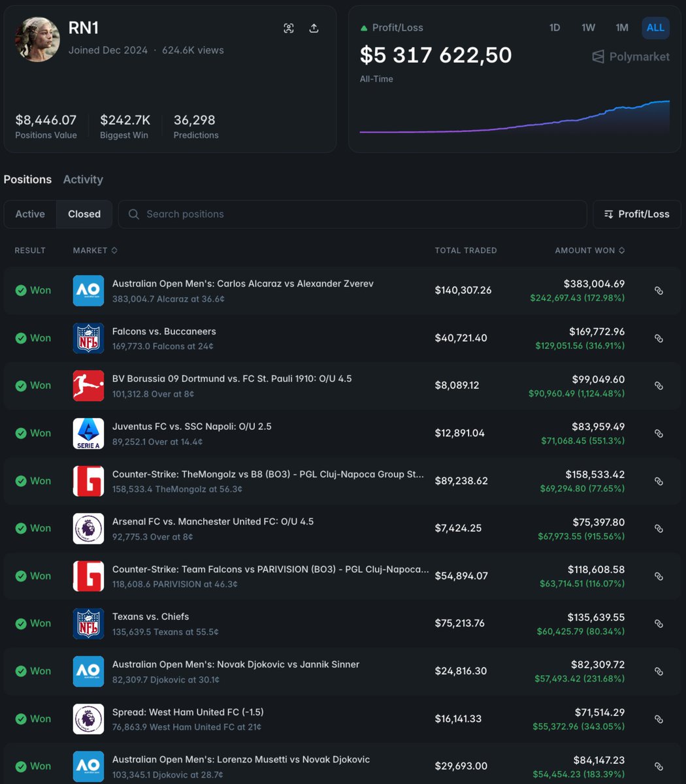Click red G logo of TheMongolz vs B8
Screen dimensions: 686x784
[x=88, y=481]
